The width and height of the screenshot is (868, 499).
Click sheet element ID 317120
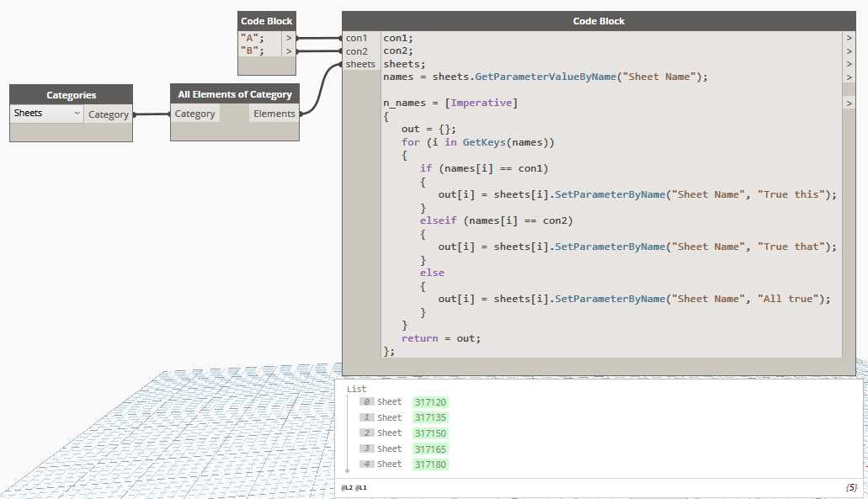(x=430, y=402)
